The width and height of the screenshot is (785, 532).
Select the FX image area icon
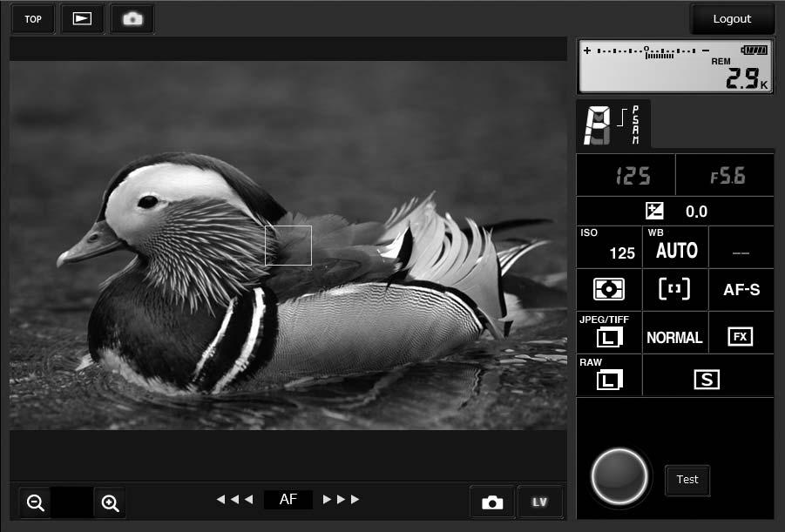coord(741,336)
